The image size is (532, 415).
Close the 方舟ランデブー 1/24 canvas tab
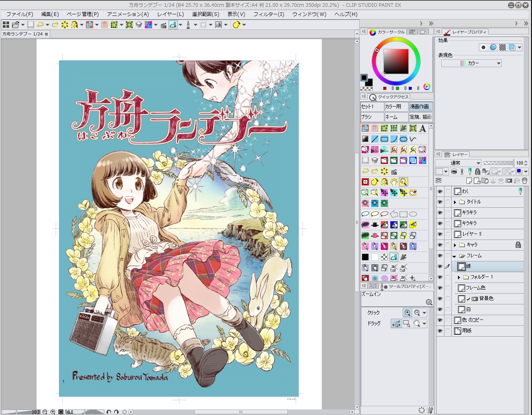[46, 34]
